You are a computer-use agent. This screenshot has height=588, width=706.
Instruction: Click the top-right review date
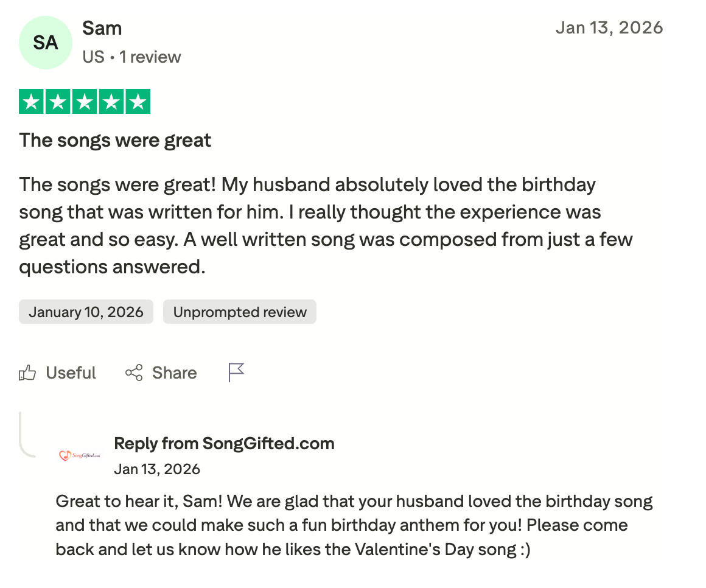609,28
